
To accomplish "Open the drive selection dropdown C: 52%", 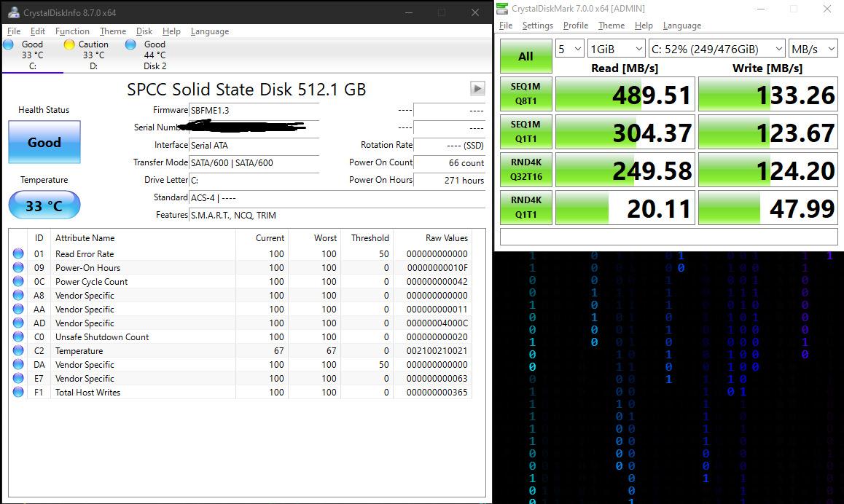I will click(717, 49).
